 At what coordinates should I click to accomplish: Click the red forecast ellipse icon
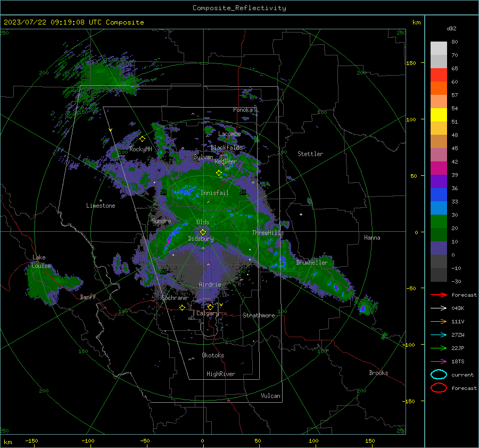439,388
